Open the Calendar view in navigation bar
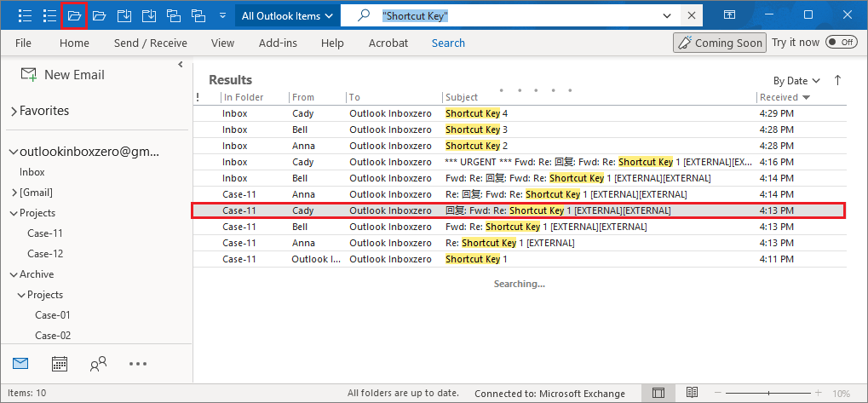Viewport: 868px width, 403px height. coord(60,364)
